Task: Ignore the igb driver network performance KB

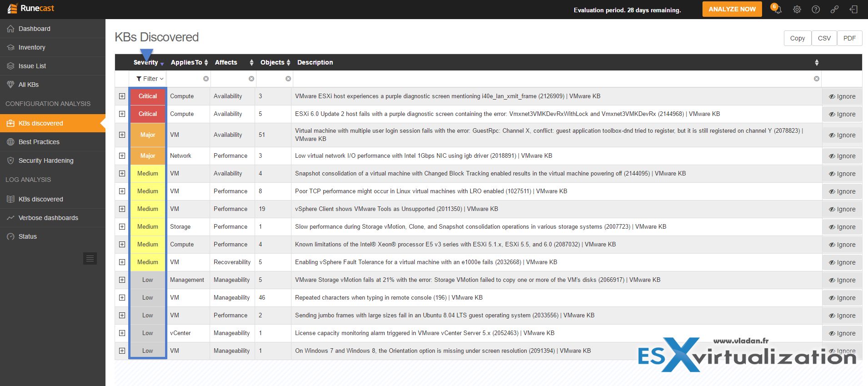Action: [x=842, y=156]
